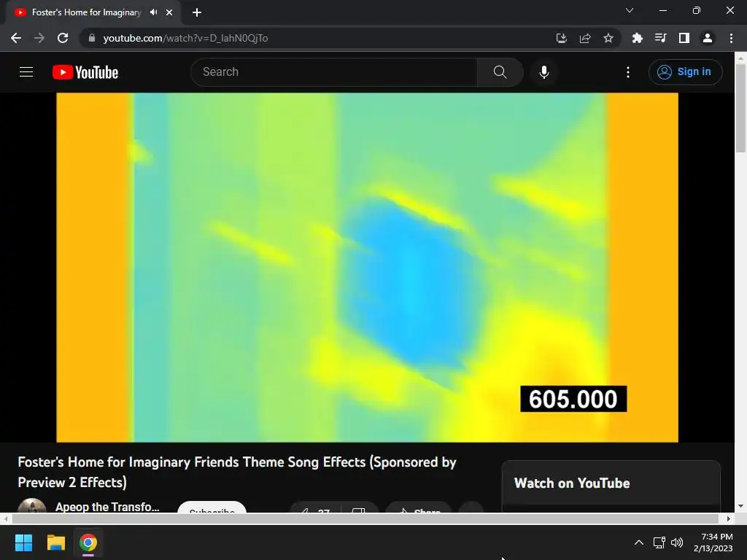
Task: Focus the YouTube Search field
Action: (334, 72)
